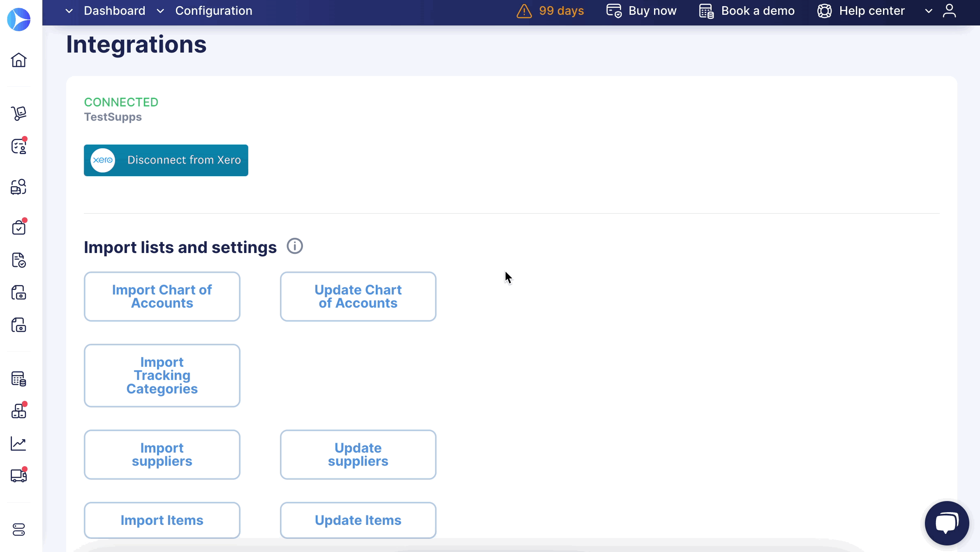
Task: Open the truck search icon in sidebar
Action: pos(18,187)
